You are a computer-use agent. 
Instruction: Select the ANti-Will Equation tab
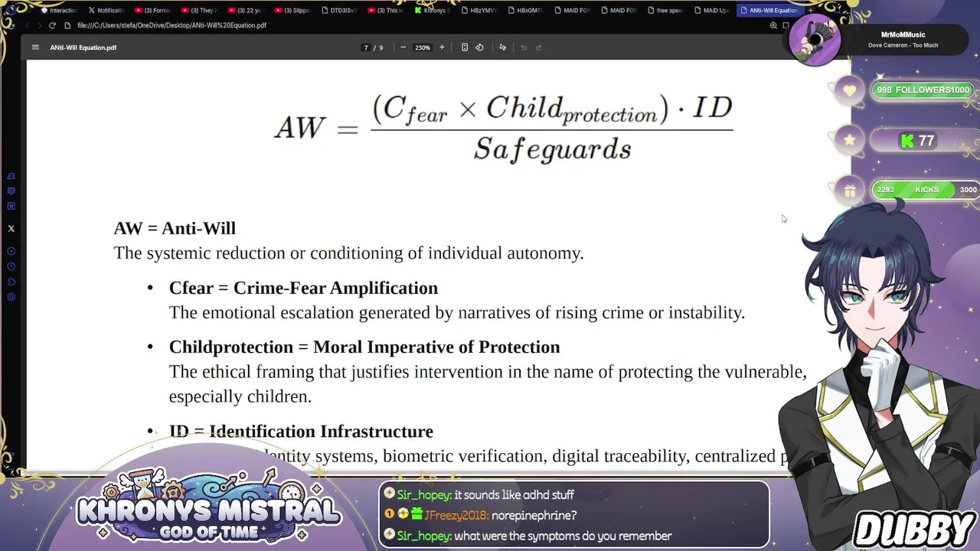[x=769, y=10]
